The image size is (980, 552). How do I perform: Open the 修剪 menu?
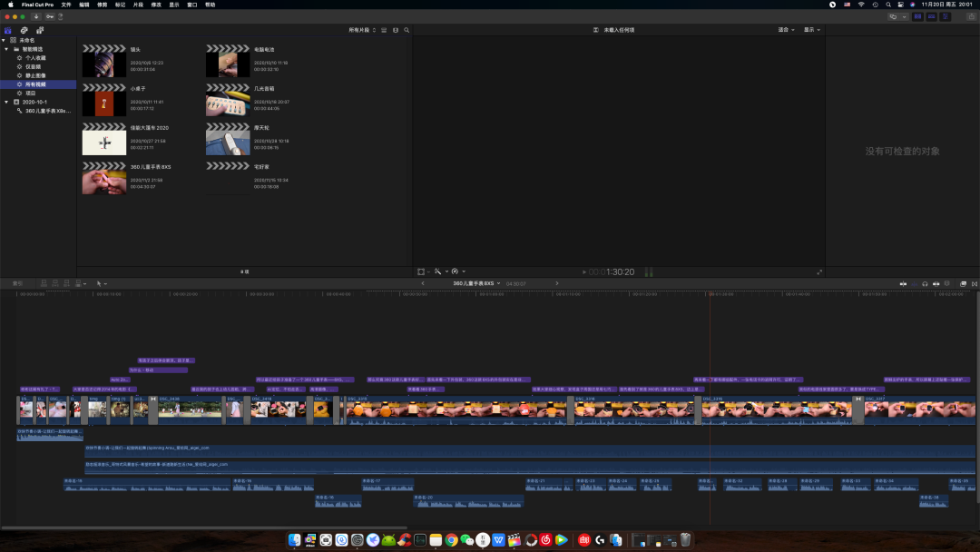(x=103, y=5)
